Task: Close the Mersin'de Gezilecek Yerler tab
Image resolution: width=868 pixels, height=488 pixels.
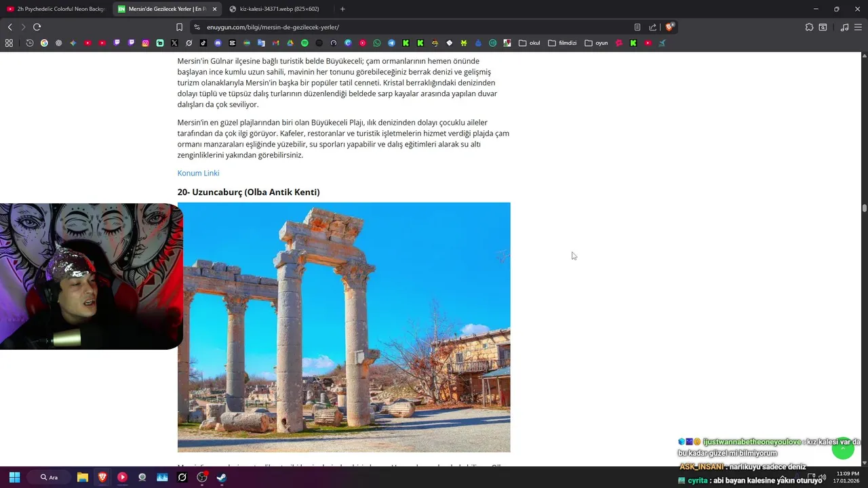Action: pyautogui.click(x=215, y=9)
